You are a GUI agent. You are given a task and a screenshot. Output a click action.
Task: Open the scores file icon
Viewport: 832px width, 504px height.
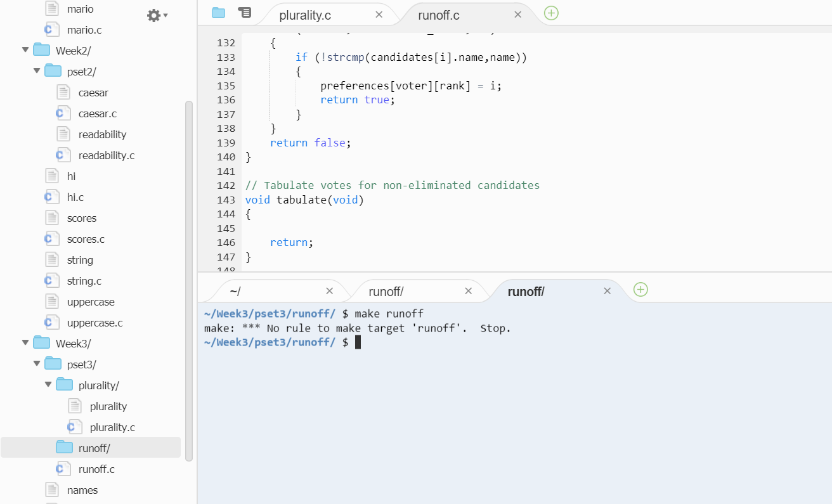pos(52,217)
